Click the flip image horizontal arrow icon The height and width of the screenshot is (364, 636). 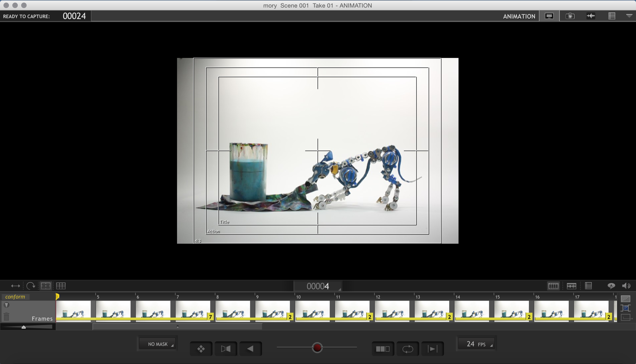tap(16, 286)
